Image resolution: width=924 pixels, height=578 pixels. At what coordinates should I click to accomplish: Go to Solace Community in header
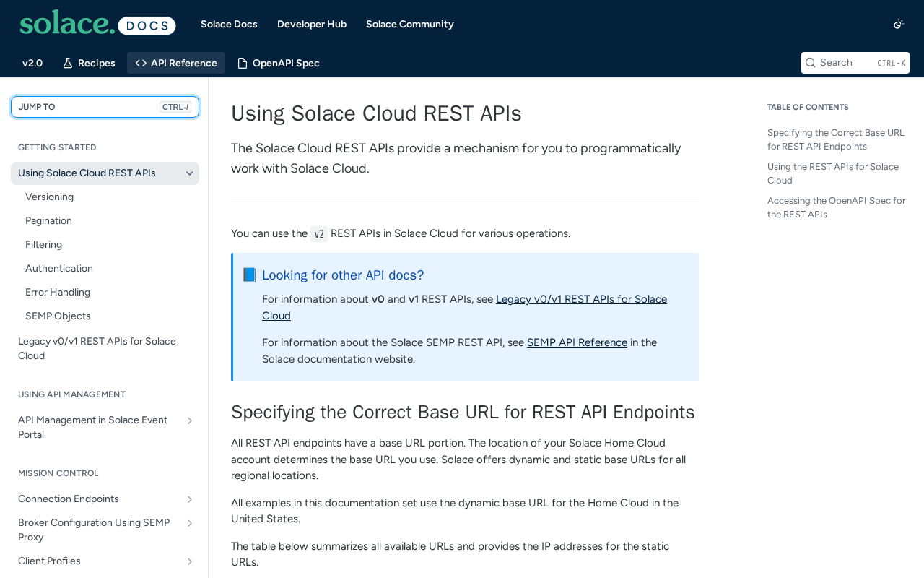(x=409, y=24)
